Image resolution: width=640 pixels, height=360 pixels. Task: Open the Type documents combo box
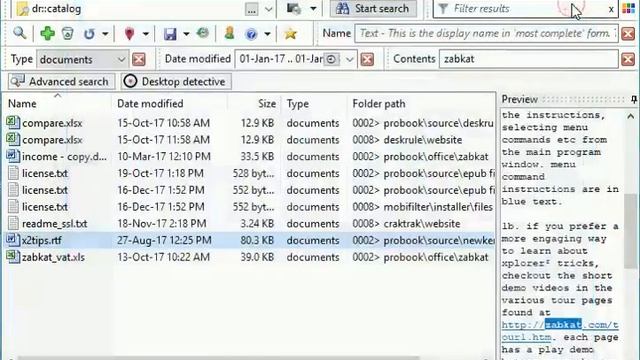[x=83, y=60]
